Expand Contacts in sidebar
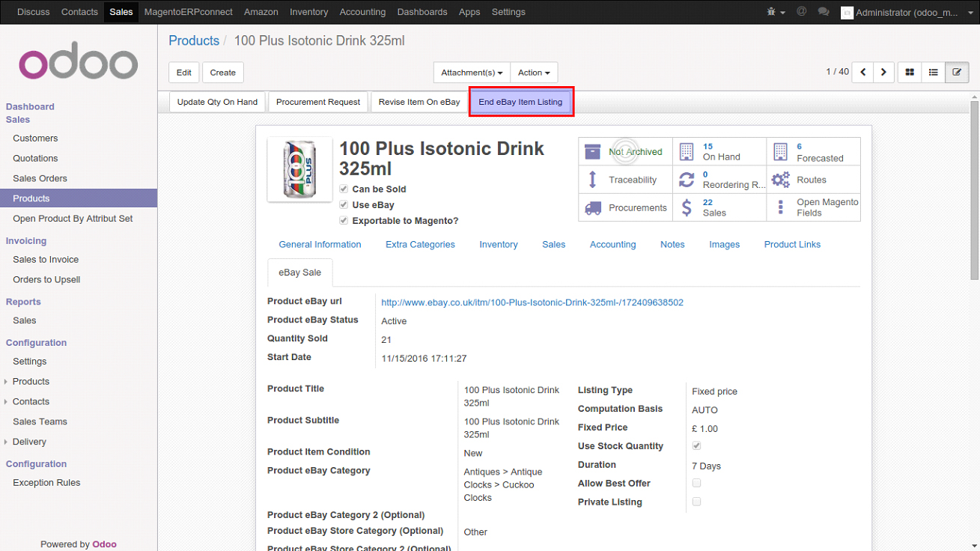 [x=31, y=401]
